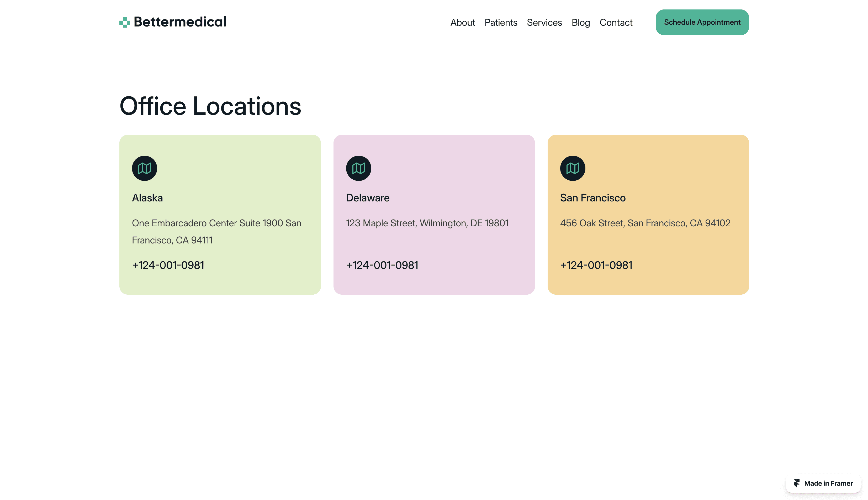Go to the Patients page
868x500 pixels.
pos(501,23)
